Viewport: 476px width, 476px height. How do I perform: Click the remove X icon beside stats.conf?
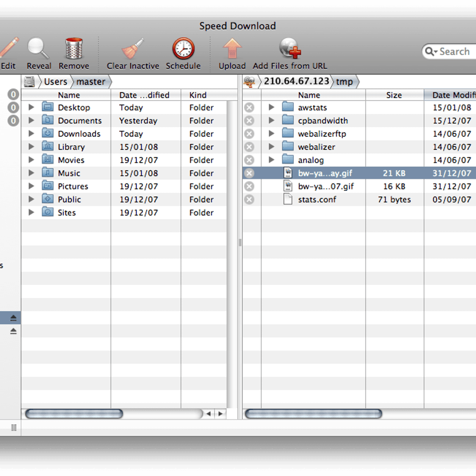[x=249, y=199]
